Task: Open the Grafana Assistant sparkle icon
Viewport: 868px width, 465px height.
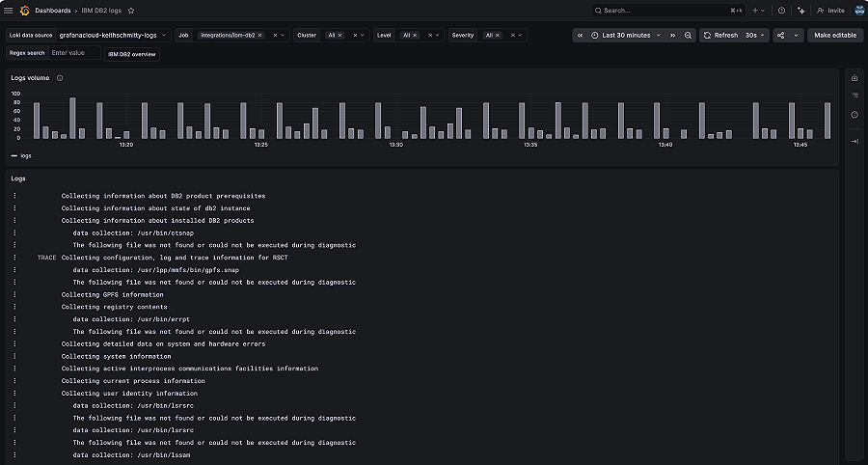Action: (801, 11)
